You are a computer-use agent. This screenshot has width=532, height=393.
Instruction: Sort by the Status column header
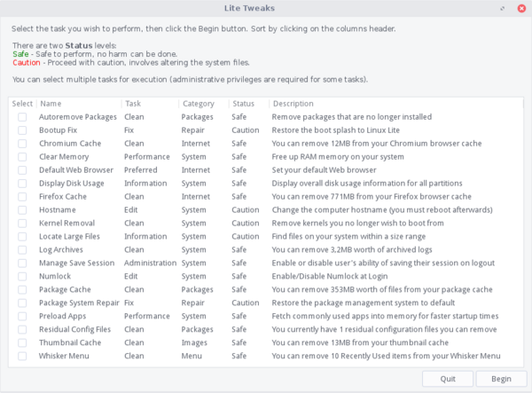point(249,104)
